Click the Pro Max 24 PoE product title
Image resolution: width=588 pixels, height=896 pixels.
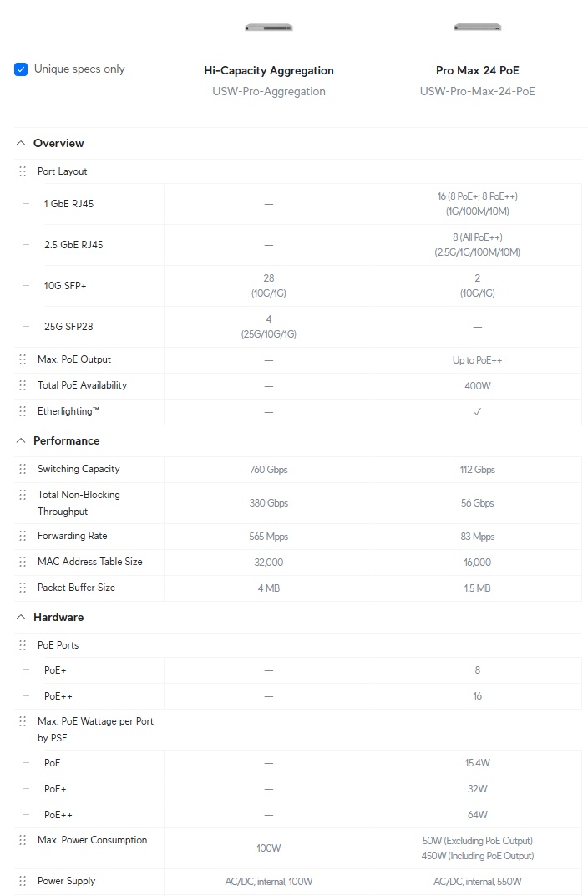(478, 70)
